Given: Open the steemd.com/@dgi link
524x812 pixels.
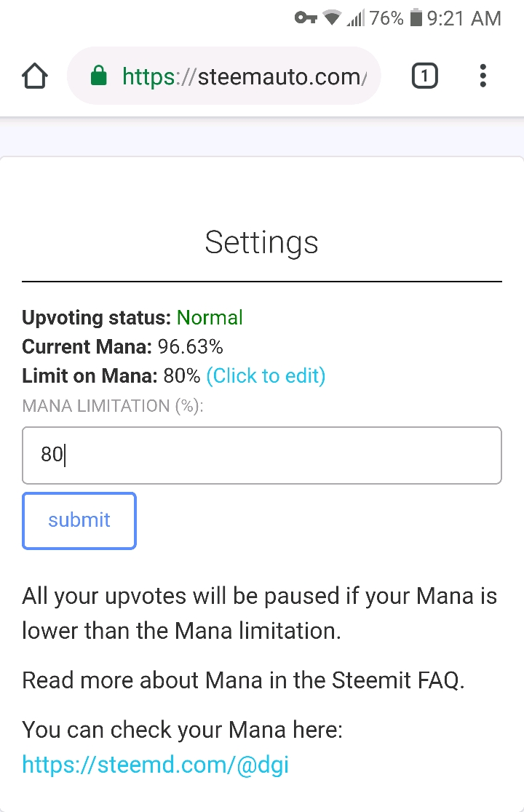Looking at the screenshot, I should (x=155, y=765).
